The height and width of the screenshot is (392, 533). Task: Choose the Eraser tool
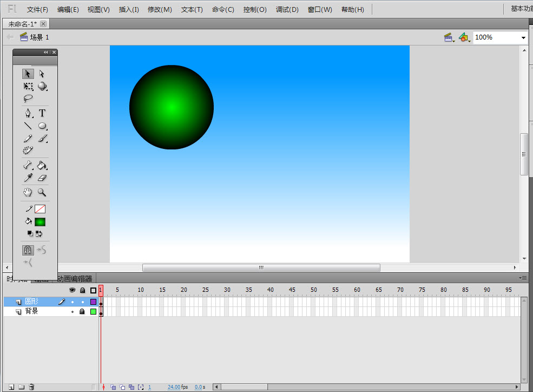(42, 178)
